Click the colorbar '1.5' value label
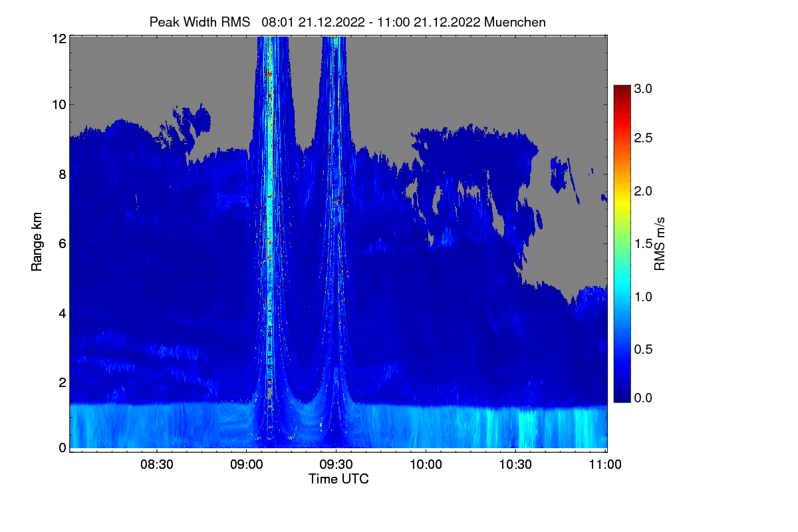The width and height of the screenshot is (798, 532). 644,245
